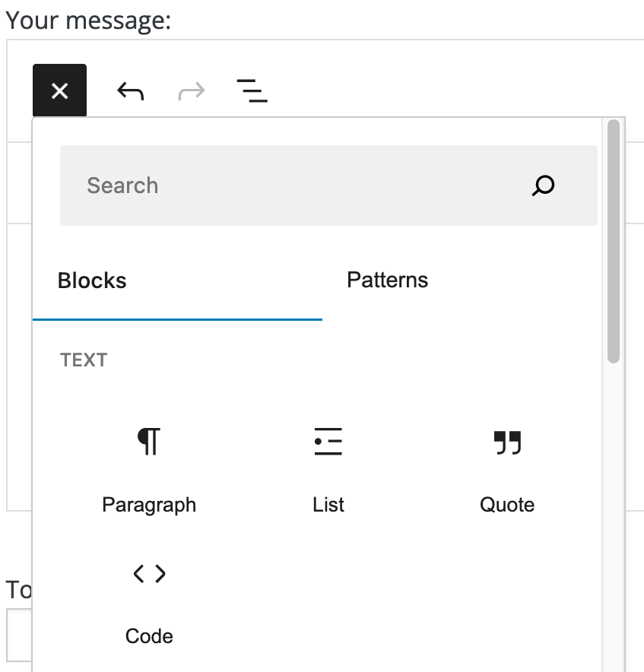Click the Undo arrow icon
The height and width of the screenshot is (672, 644).
[129, 90]
